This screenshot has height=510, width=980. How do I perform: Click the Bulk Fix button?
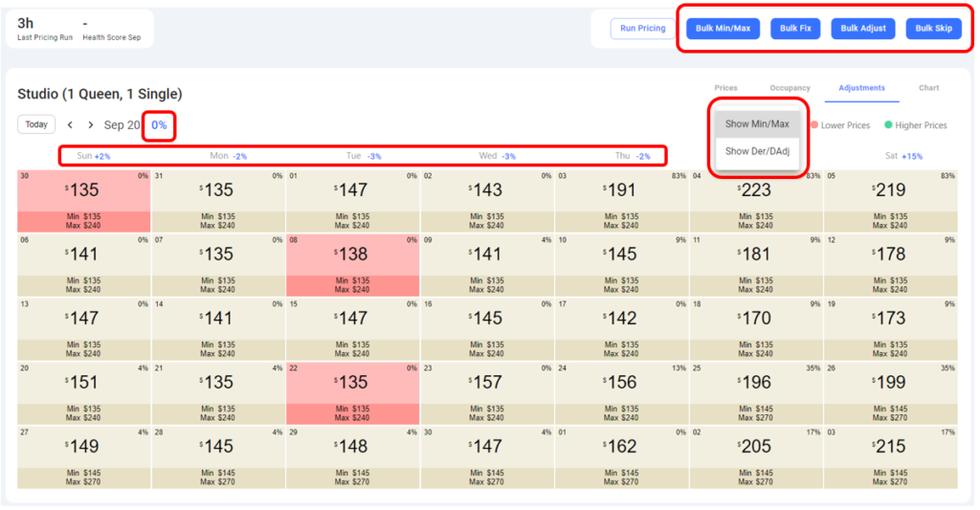point(795,28)
